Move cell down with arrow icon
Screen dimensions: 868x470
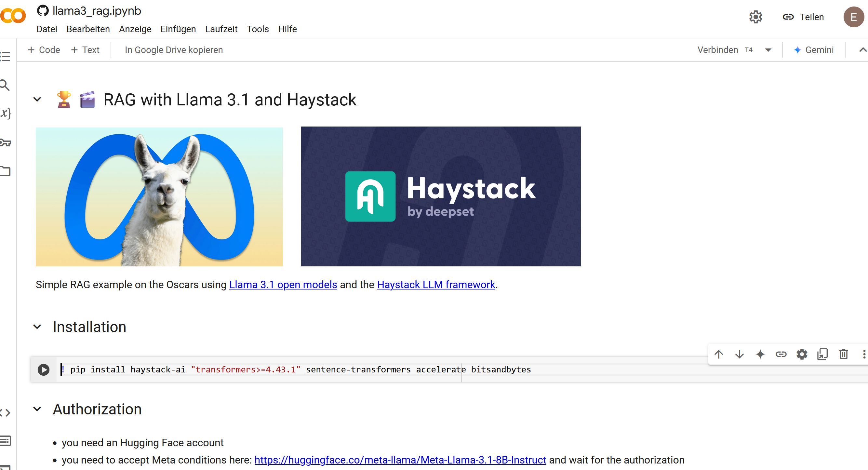(x=739, y=354)
